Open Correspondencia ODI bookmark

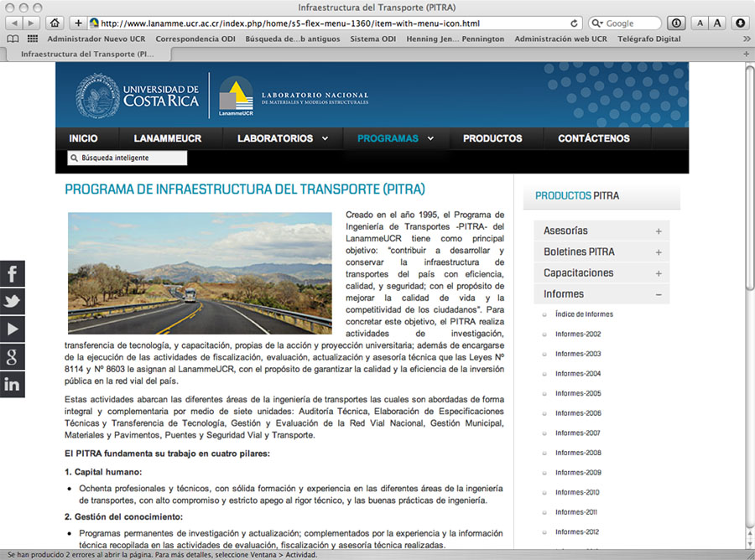pyautogui.click(x=195, y=39)
